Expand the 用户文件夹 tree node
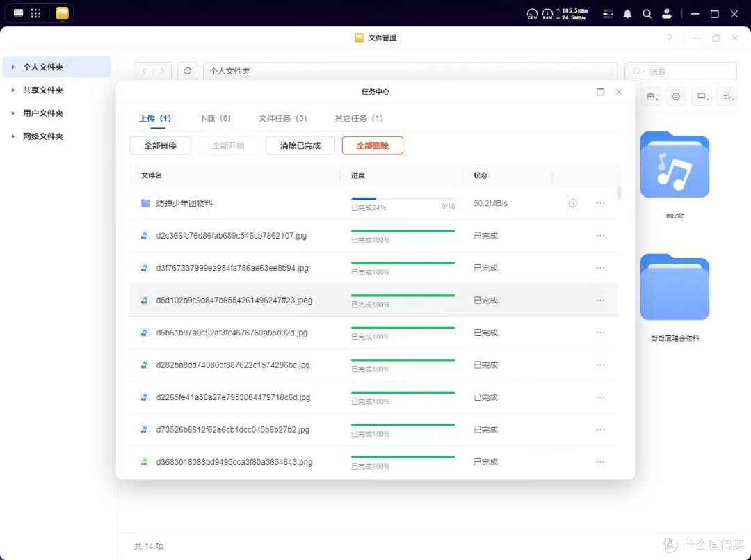Viewport: 751px width, 560px height. (13, 113)
